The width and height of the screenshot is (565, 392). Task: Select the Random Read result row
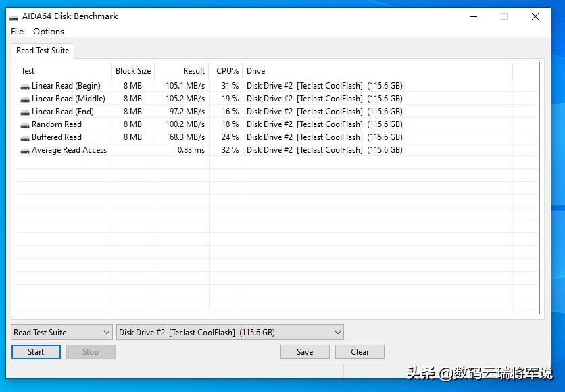[101, 124]
